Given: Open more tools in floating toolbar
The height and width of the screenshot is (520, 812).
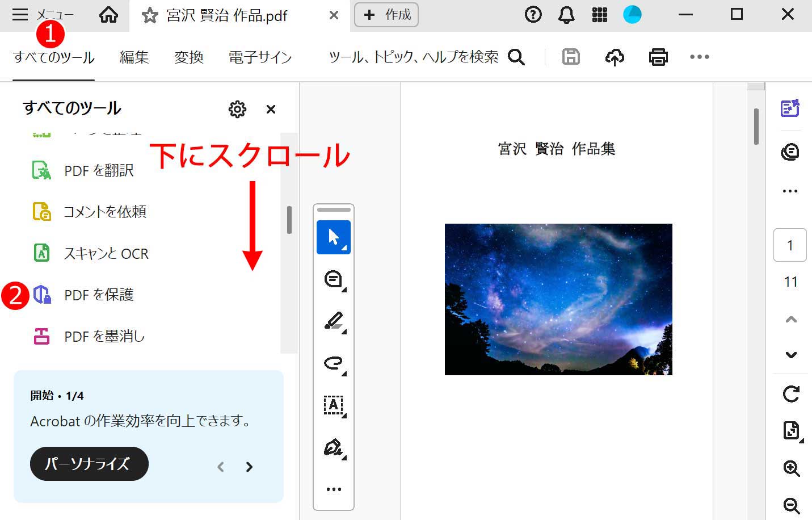Looking at the screenshot, I should [x=334, y=489].
